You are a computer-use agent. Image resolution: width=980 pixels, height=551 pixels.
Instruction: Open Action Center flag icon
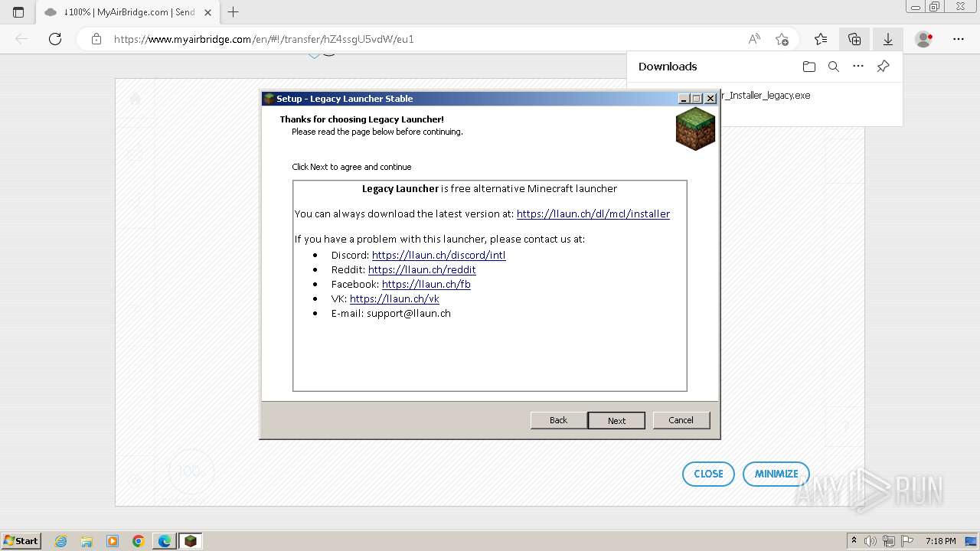click(907, 540)
